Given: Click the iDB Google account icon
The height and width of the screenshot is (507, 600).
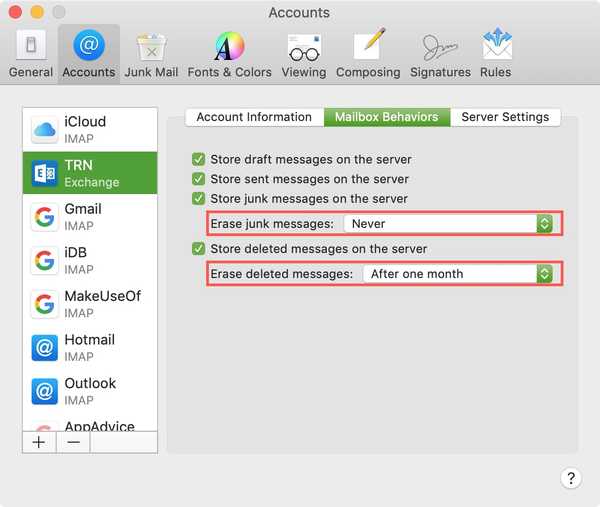Looking at the screenshot, I should click(44, 261).
